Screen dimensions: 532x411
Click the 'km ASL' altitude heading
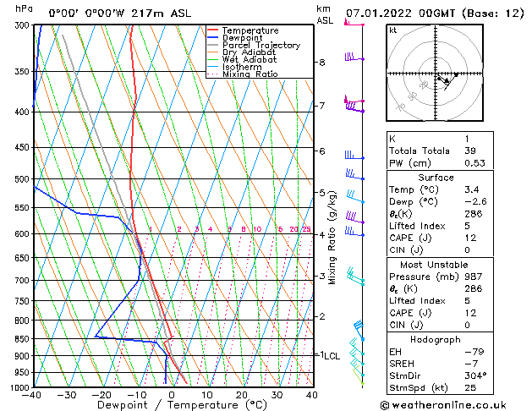(325, 14)
